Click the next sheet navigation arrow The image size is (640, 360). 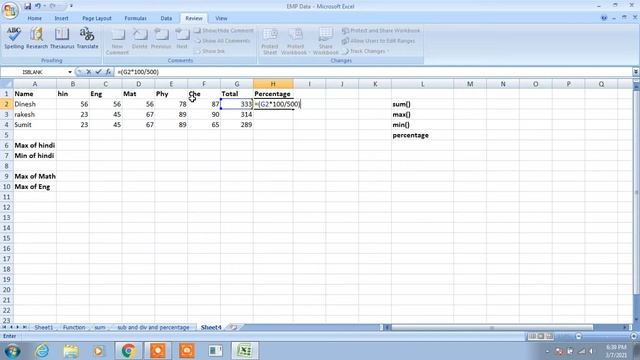click(18, 327)
